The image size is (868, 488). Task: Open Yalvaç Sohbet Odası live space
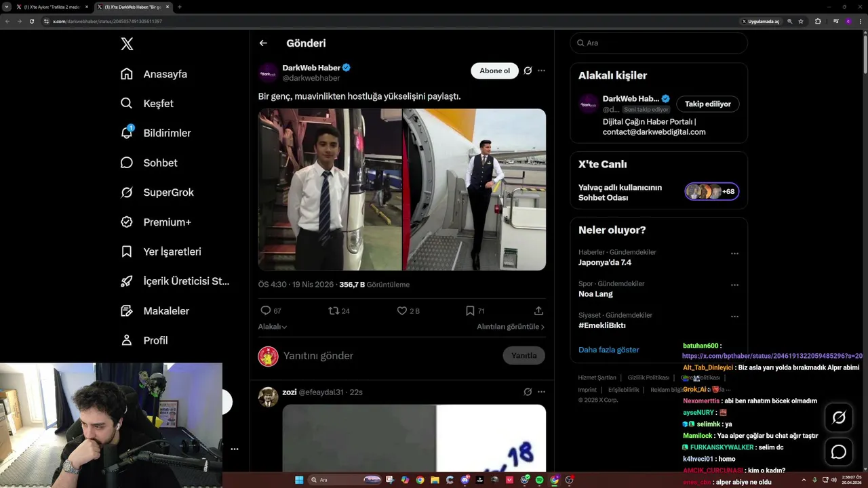coord(620,192)
